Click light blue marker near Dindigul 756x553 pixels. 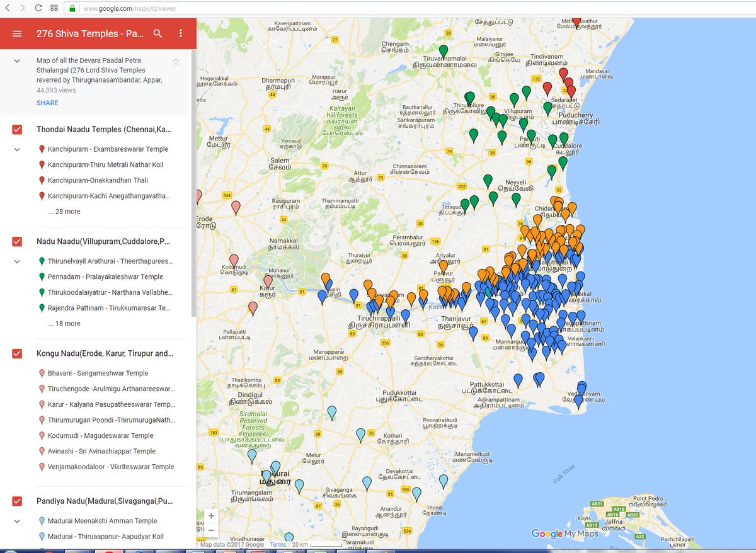click(331, 413)
